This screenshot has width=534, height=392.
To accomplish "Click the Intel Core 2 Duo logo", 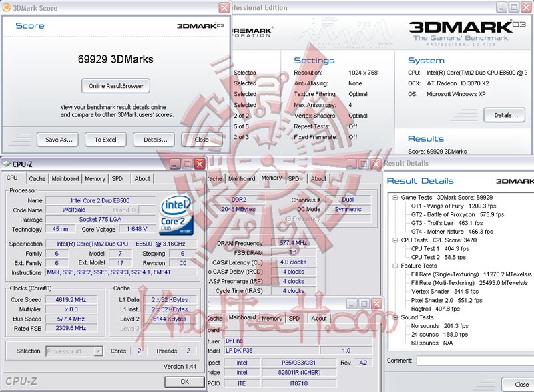I will (x=176, y=214).
